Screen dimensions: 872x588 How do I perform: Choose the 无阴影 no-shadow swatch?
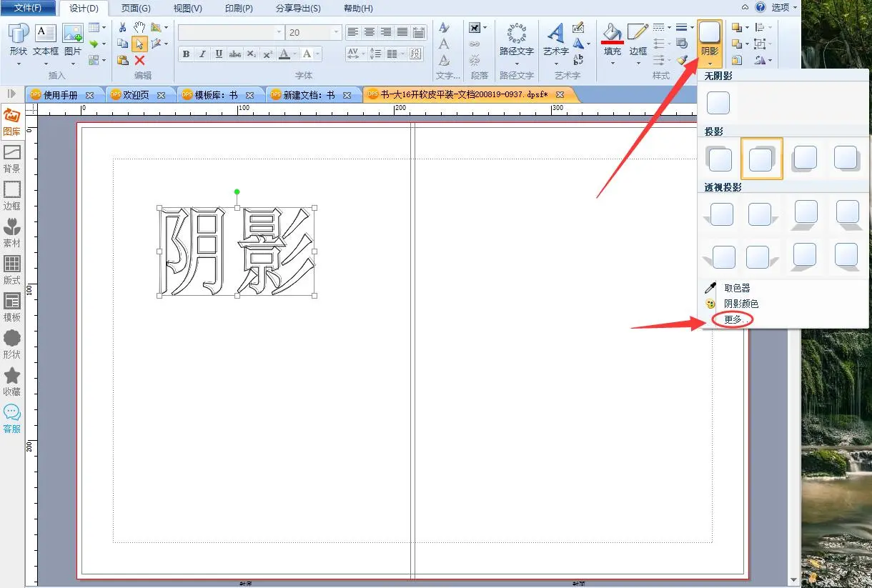point(718,103)
